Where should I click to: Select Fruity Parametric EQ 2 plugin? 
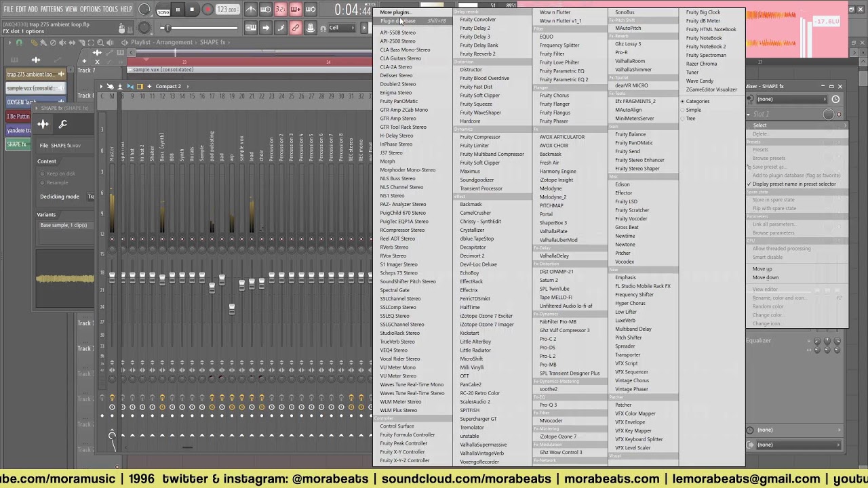[x=564, y=79]
